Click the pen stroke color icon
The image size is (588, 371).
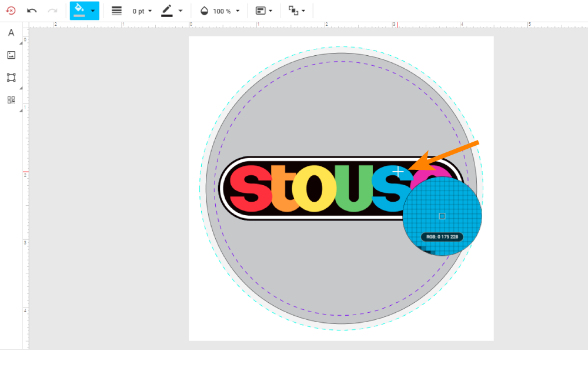[167, 11]
